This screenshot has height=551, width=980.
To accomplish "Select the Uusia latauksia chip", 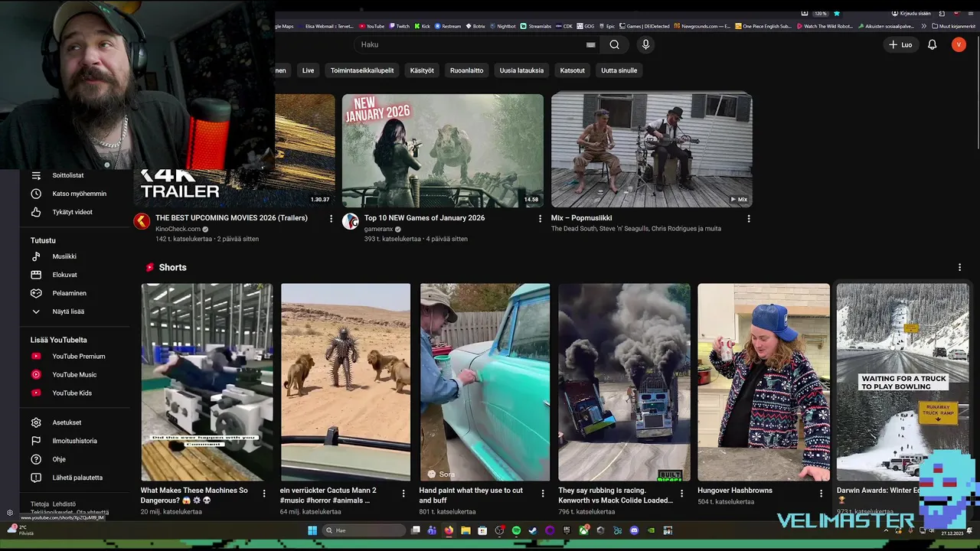I will (x=521, y=70).
